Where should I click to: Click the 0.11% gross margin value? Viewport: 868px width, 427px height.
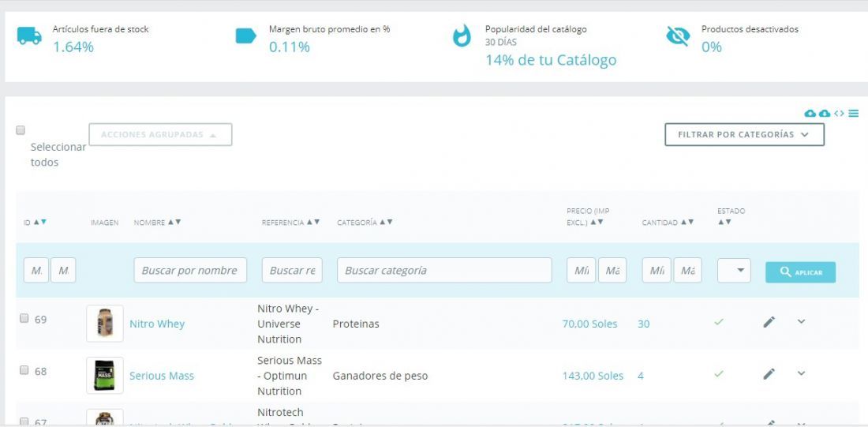[290, 47]
